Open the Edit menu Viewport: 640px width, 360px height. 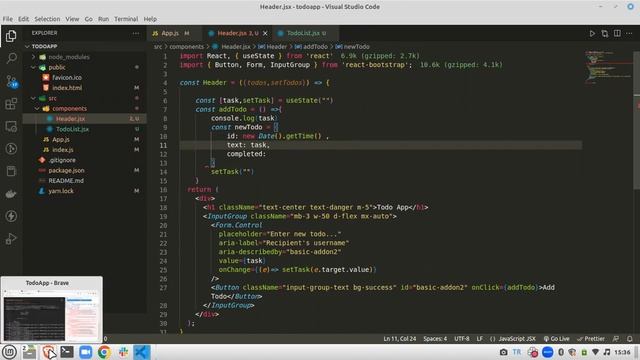click(x=23, y=19)
